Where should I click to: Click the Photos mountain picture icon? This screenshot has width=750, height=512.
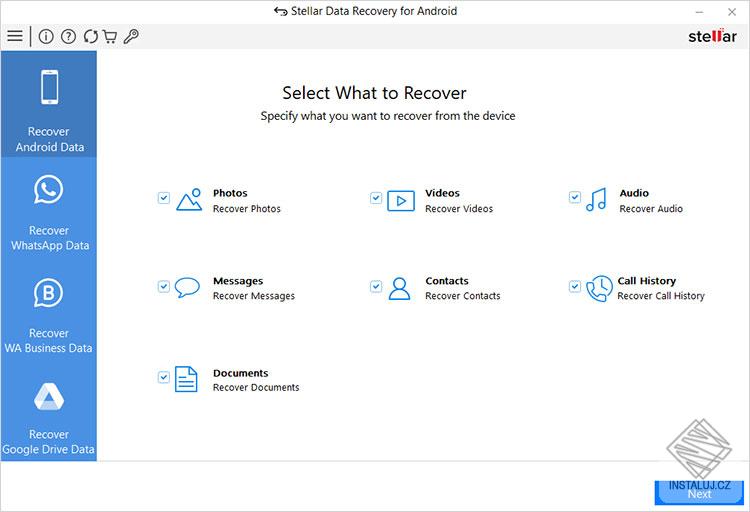[189, 200]
